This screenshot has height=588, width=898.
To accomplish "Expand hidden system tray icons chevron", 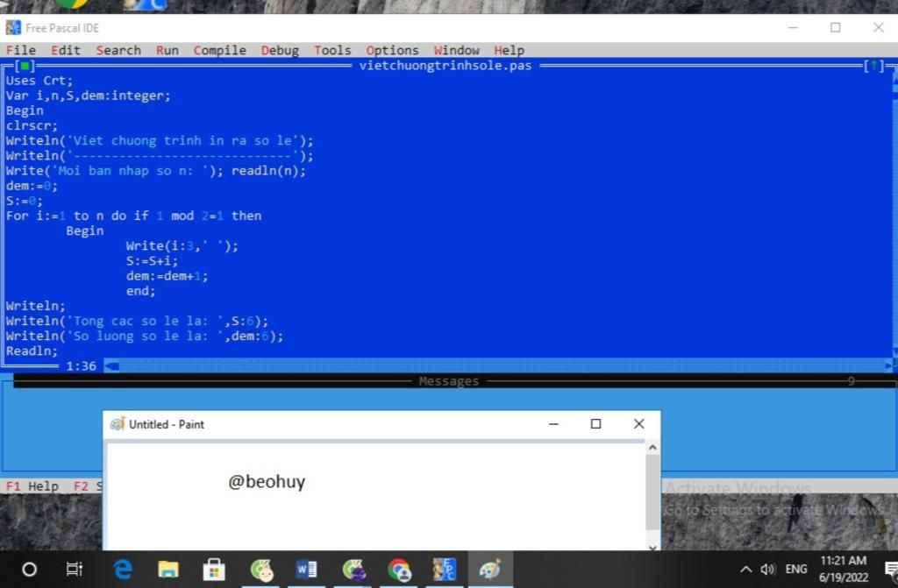I will (x=745, y=569).
